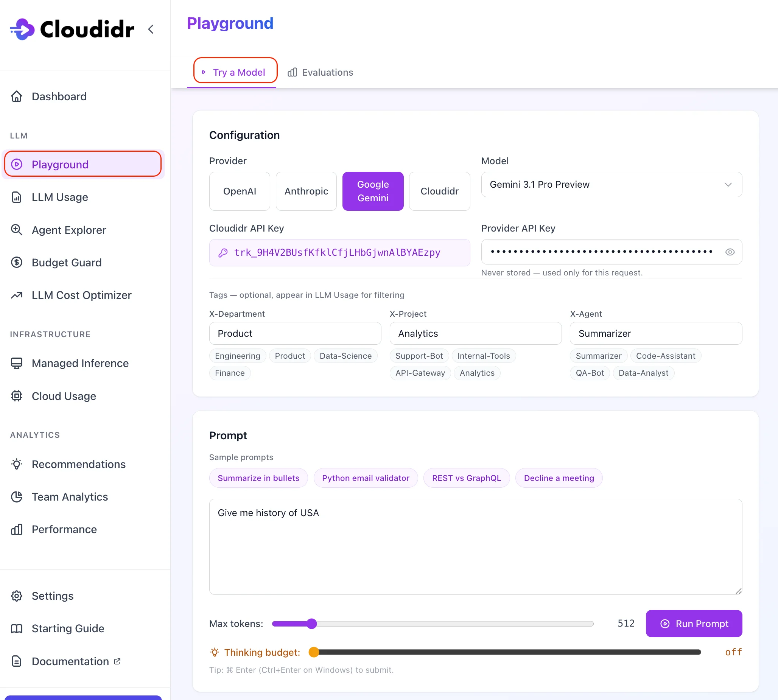The width and height of the screenshot is (778, 700).
Task: Click the prompt text area
Action: click(475, 546)
